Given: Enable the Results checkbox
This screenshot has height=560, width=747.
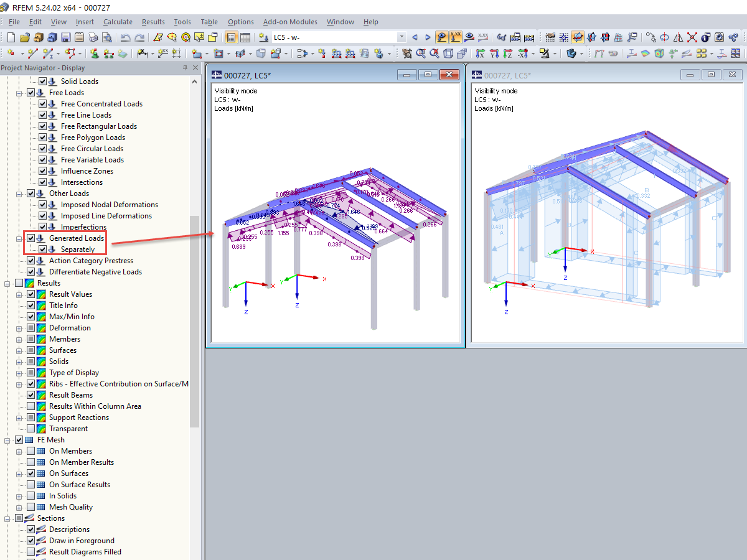Looking at the screenshot, I should coord(19,283).
